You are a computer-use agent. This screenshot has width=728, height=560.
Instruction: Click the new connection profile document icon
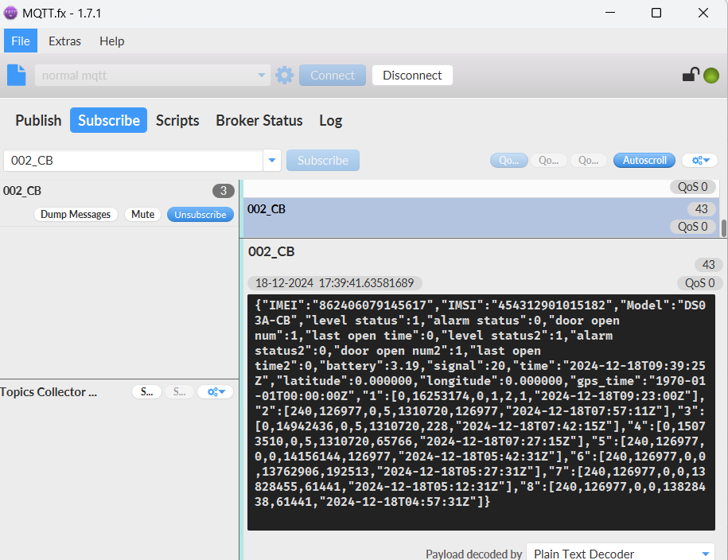pos(17,76)
